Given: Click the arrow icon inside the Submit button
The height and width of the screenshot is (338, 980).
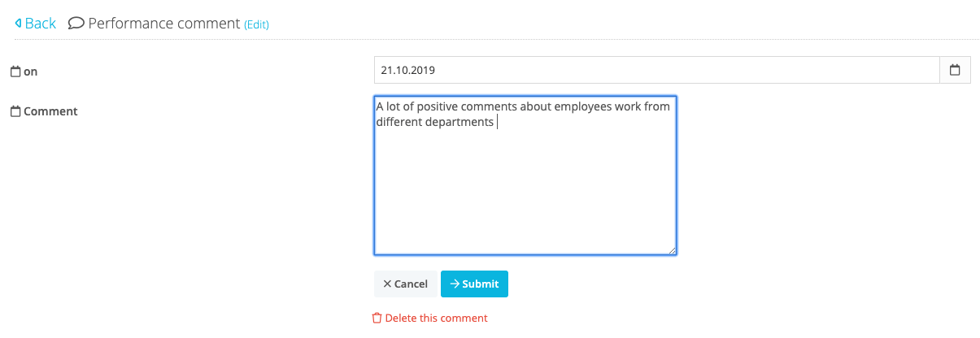Looking at the screenshot, I should (x=455, y=284).
